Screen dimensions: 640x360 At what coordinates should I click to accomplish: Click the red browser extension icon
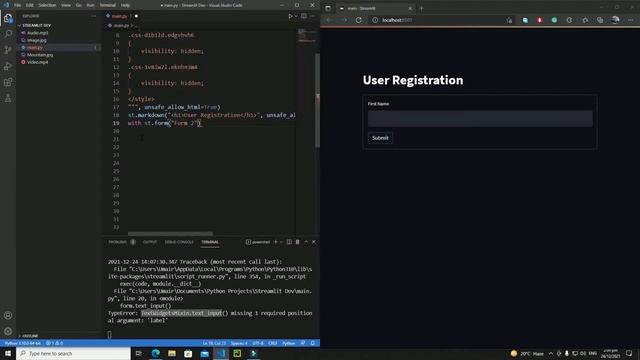(540, 20)
